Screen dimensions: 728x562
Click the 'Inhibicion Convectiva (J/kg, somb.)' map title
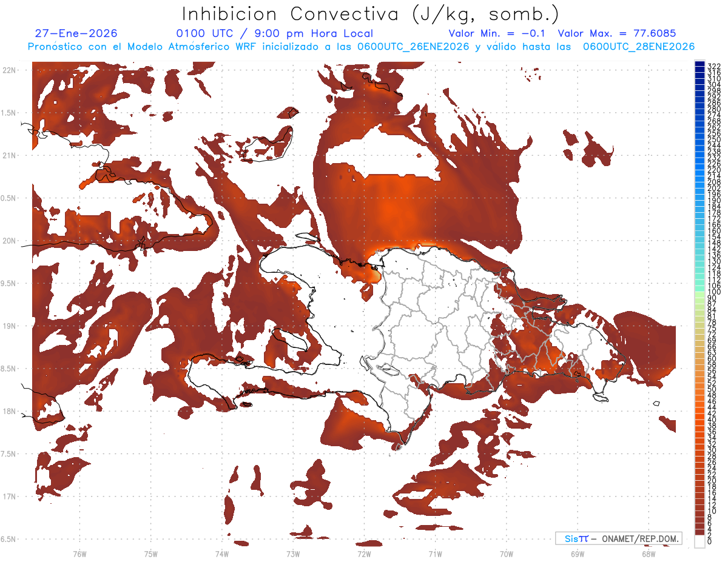[x=370, y=14]
